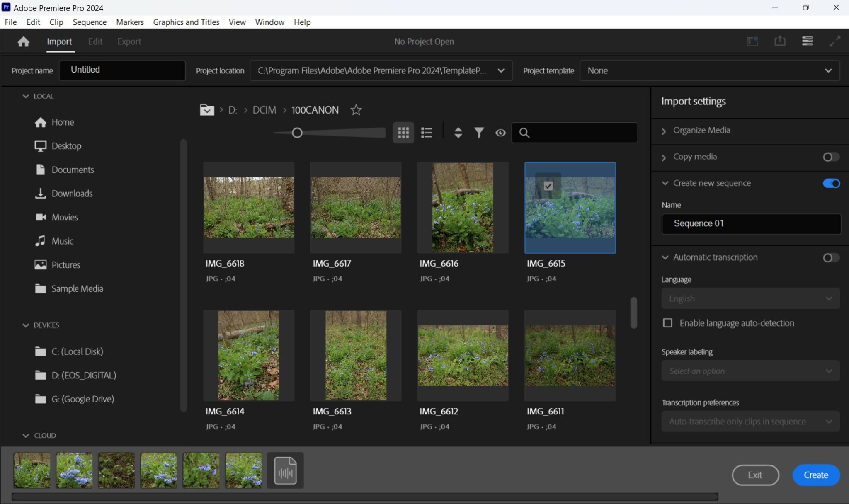Navigate to D: in breadcrumb

[233, 110]
